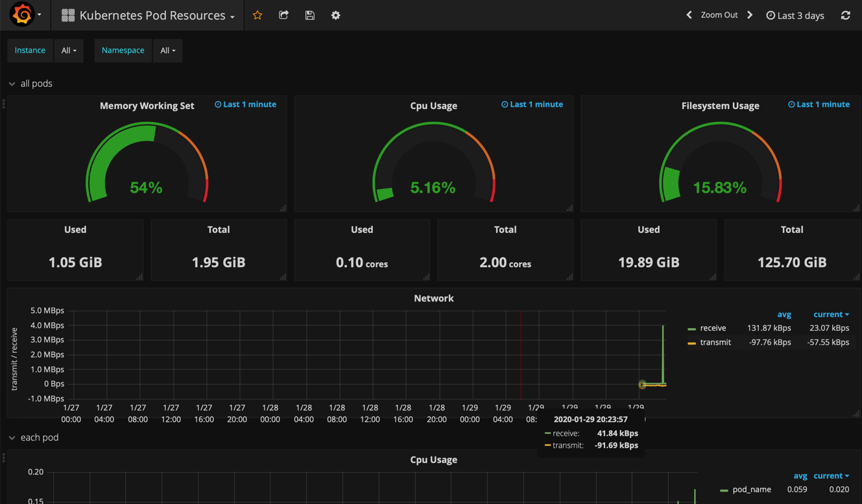Click the Cpu Usage 5.16% gauge
862x504 pixels.
433,163
